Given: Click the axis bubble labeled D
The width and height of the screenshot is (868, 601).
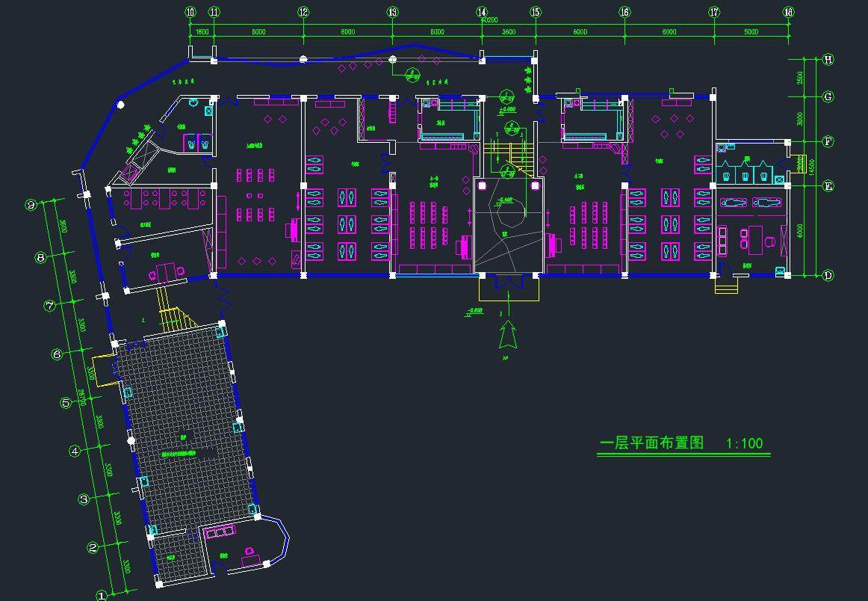Looking at the screenshot, I should pos(828,276).
